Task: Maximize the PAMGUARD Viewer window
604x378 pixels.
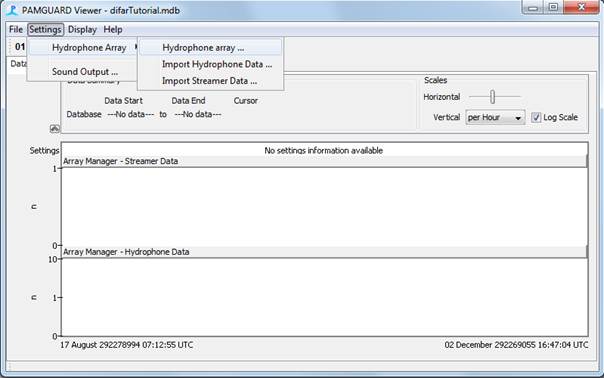Action: point(554,7)
